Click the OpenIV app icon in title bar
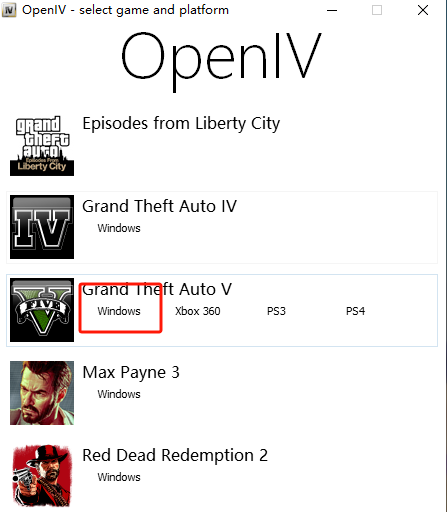 pyautogui.click(x=9, y=10)
